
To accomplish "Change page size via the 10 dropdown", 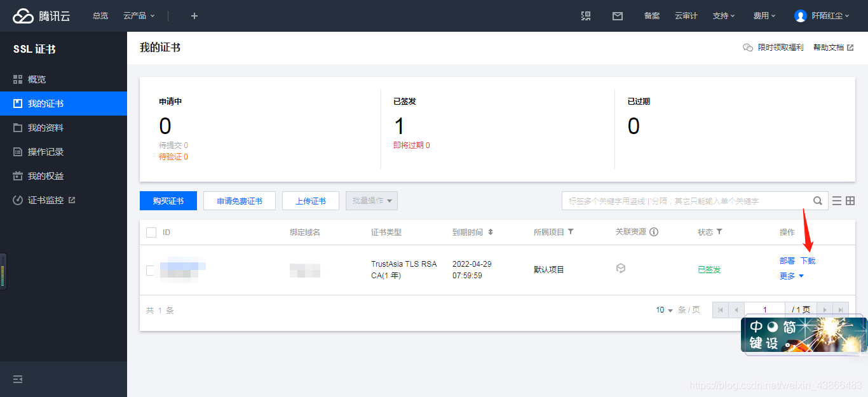I will coord(663,310).
